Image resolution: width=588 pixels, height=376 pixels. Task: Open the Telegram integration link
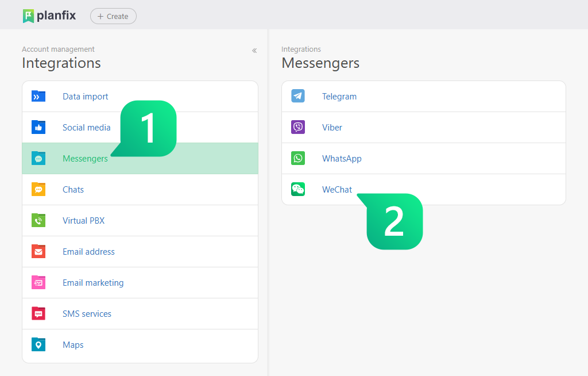pos(339,97)
